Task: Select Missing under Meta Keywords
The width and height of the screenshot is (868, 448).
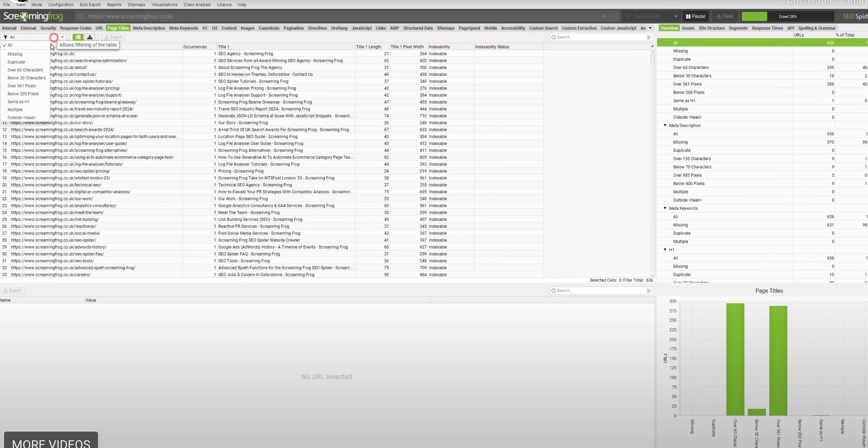Action: pyautogui.click(x=762, y=225)
